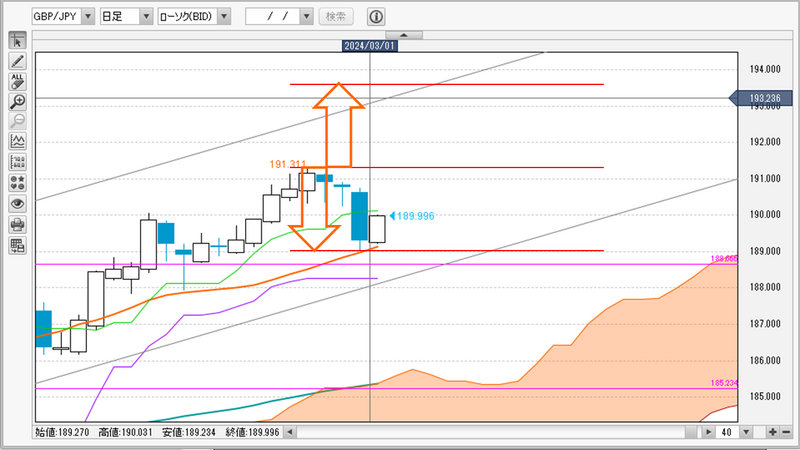Click the 185.234 magenta line label

pos(724,383)
